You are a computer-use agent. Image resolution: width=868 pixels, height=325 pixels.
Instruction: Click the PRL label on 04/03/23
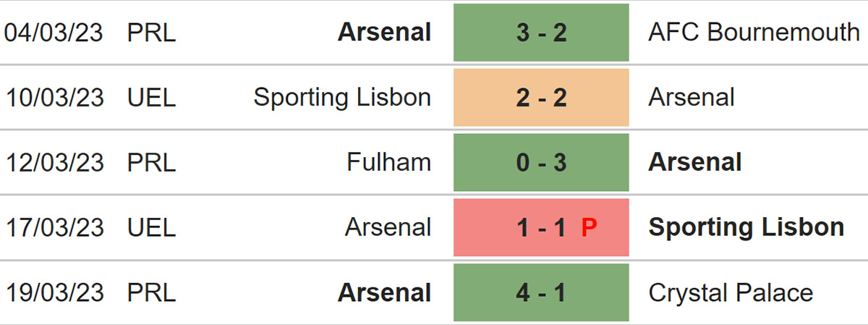pos(151,33)
